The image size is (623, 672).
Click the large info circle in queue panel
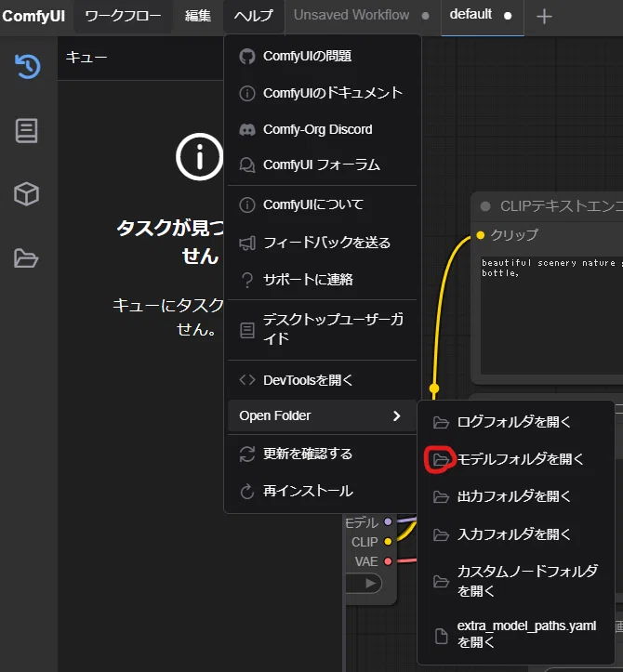click(199, 157)
